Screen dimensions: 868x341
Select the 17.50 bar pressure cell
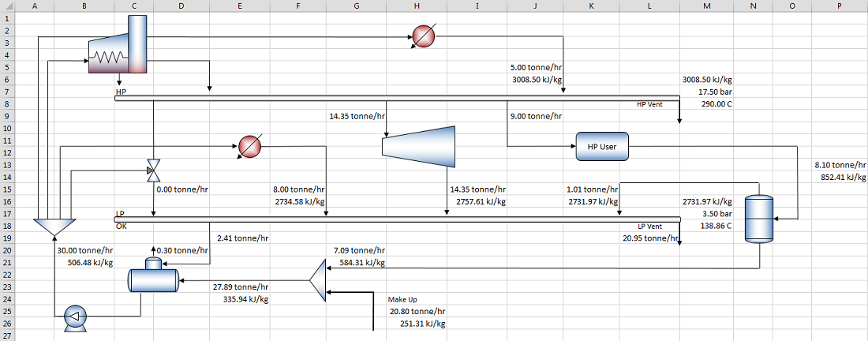(714, 92)
